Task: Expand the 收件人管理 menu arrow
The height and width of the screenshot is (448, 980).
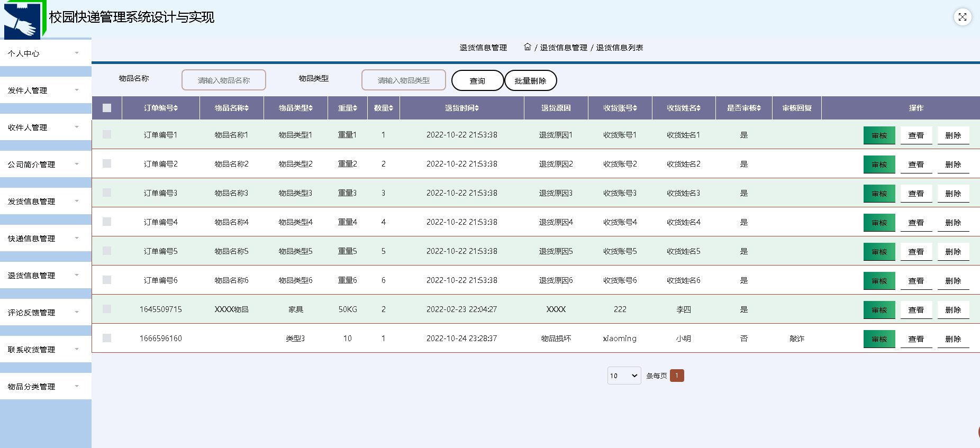Action: click(77, 127)
